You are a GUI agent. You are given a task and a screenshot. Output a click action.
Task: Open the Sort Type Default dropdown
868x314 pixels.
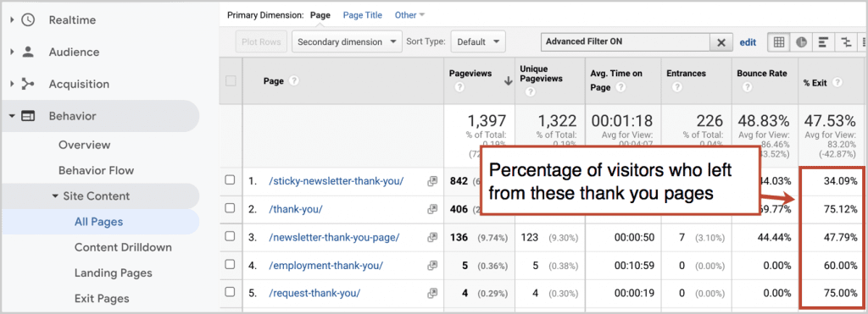[x=478, y=42]
